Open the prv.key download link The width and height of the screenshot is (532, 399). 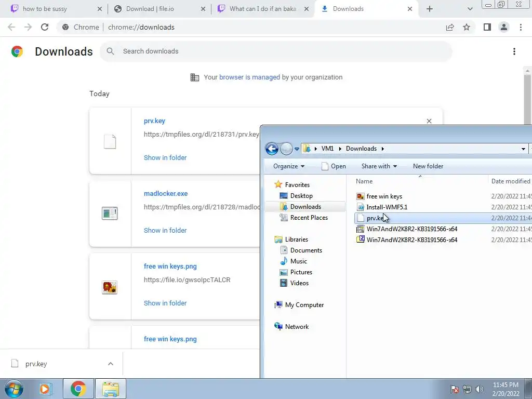click(154, 121)
